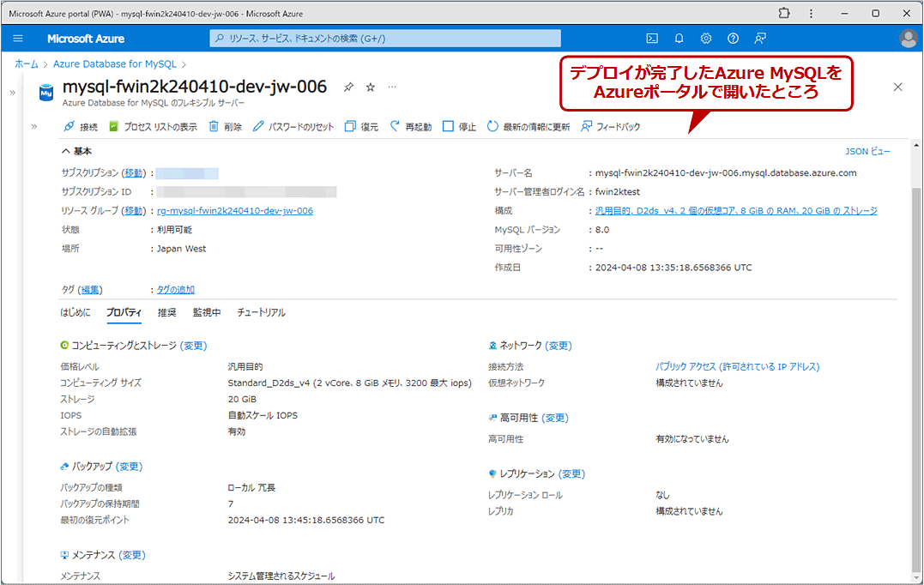Image resolution: width=924 pixels, height=585 pixels.
Task: Open the ... overflow menu
Action: 392,87
